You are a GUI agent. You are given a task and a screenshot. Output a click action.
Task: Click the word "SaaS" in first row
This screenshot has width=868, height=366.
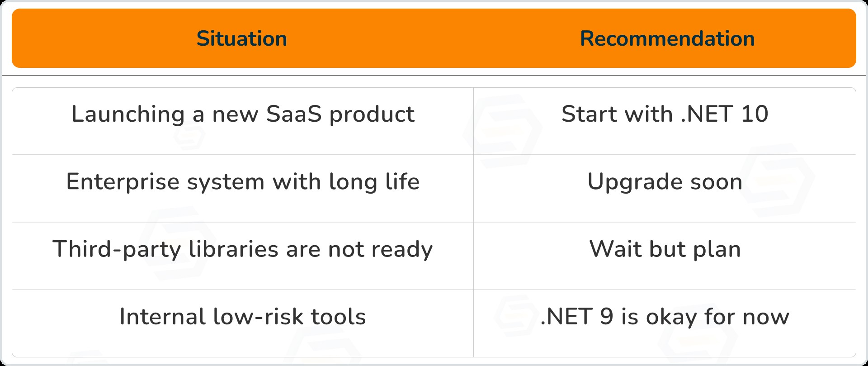click(x=294, y=114)
